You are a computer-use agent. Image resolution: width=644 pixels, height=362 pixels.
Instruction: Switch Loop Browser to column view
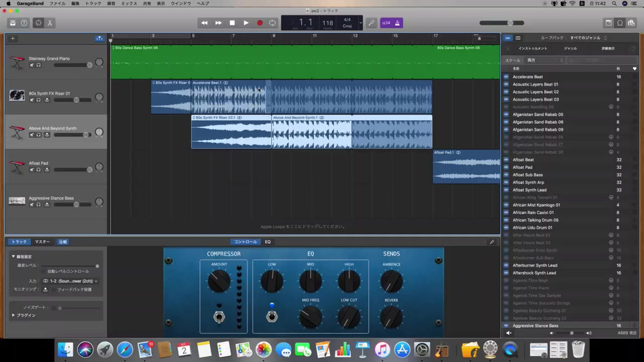518,38
